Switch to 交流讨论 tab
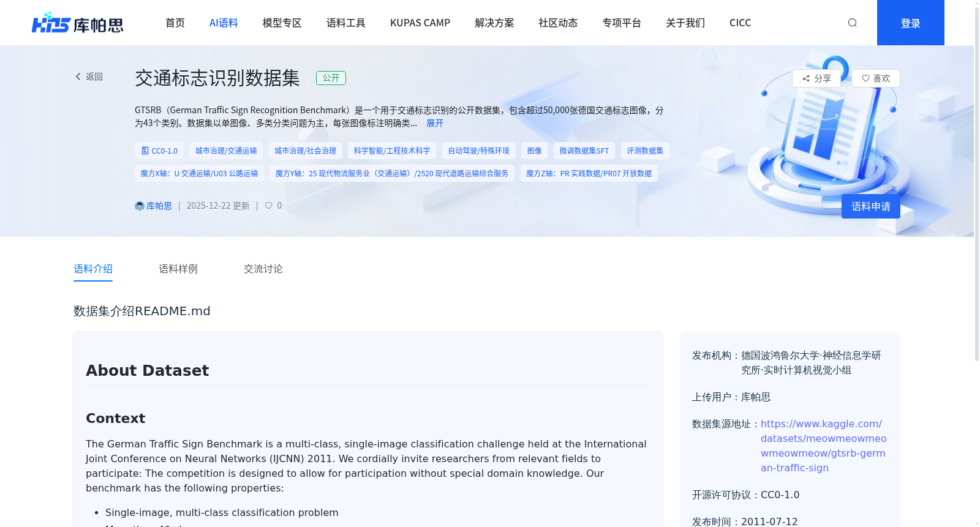 pos(263,269)
